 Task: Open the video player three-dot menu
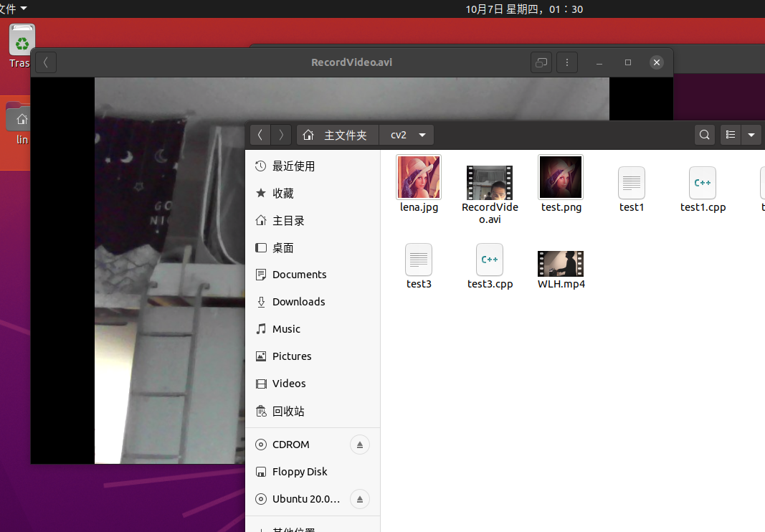567,62
